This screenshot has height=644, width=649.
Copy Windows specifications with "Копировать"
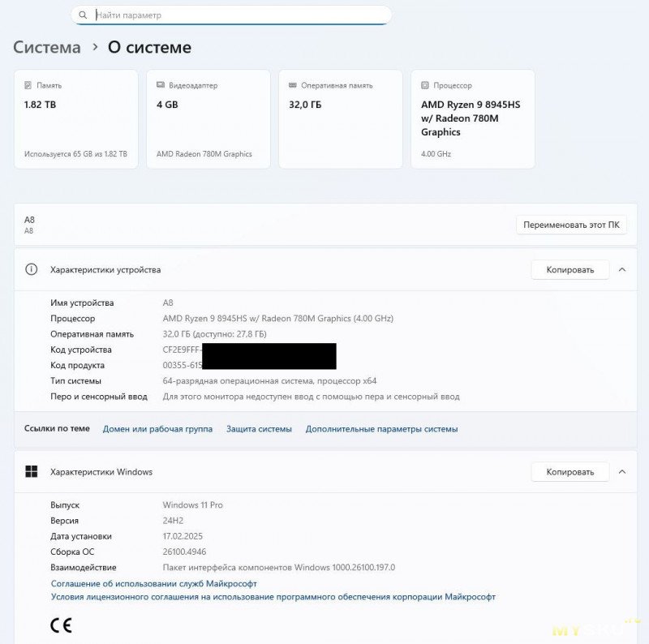(570, 472)
